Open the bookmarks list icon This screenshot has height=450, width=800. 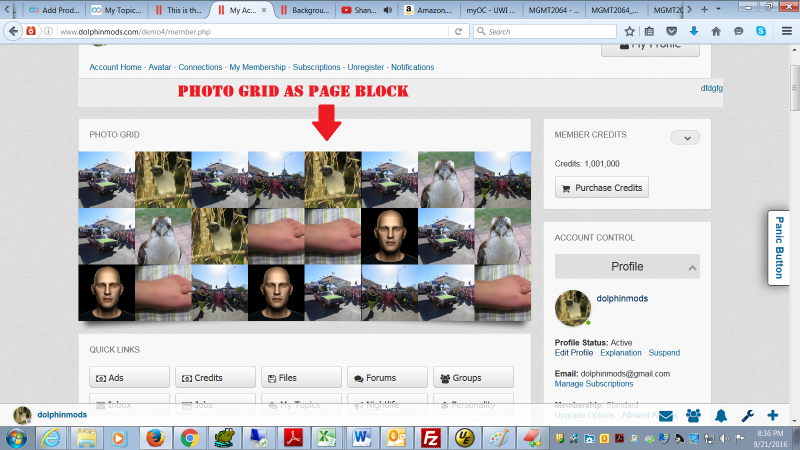point(649,32)
